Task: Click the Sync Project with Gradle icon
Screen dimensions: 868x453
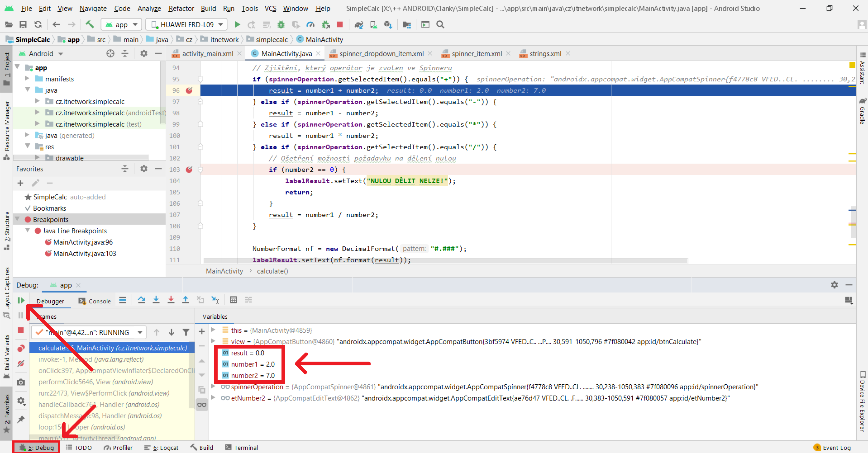Action: point(359,24)
